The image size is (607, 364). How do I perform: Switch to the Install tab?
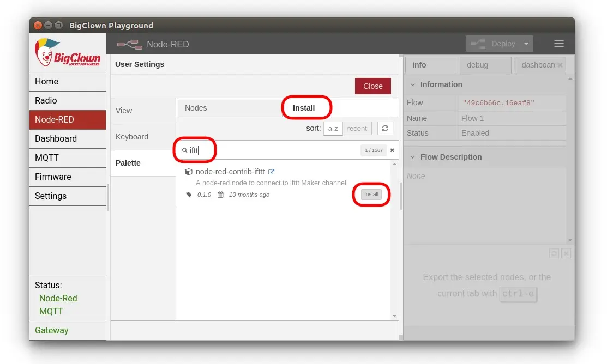pos(337,108)
